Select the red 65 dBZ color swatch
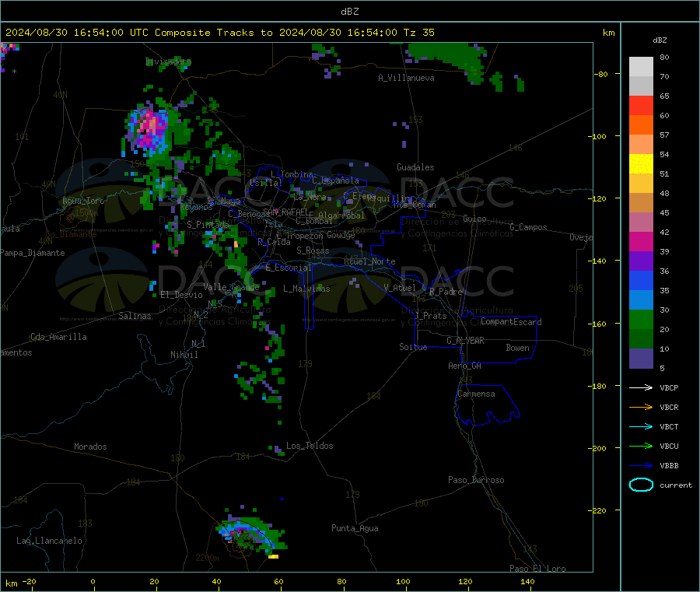Viewport: 700px width, 592px height. click(x=641, y=105)
